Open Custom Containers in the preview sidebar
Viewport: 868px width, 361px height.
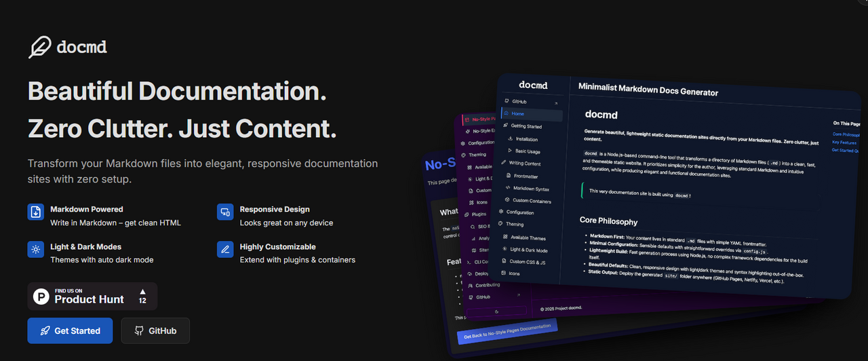[x=528, y=201]
